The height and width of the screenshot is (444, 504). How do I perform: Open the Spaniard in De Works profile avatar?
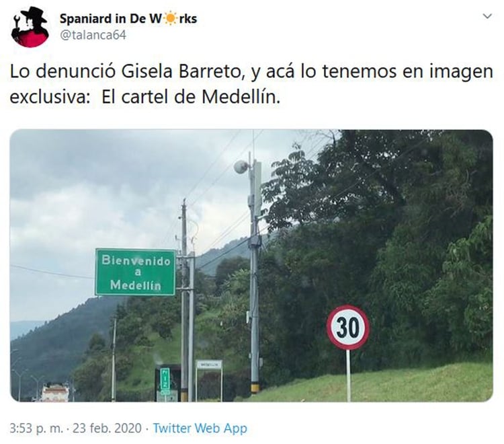tap(30, 27)
